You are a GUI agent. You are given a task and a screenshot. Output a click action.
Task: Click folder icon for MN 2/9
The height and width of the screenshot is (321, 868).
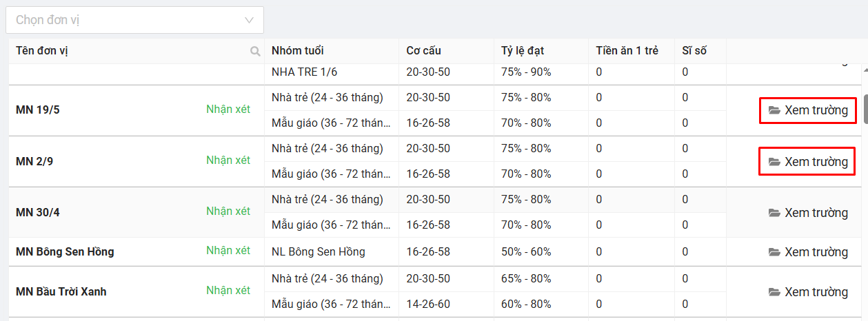click(774, 162)
